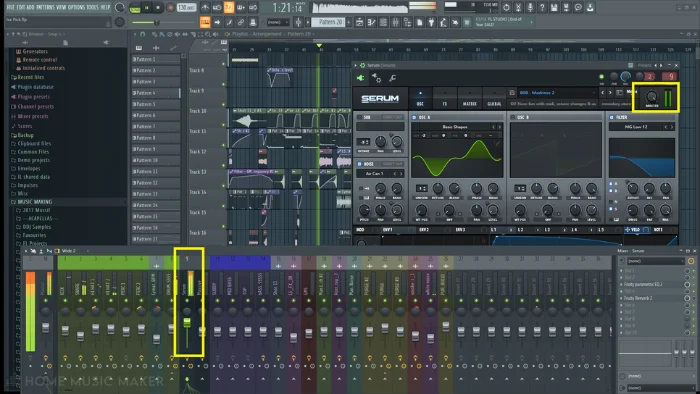The image size is (700, 394).
Task: Click the Serum mixer track volume fader
Action: click(x=187, y=323)
